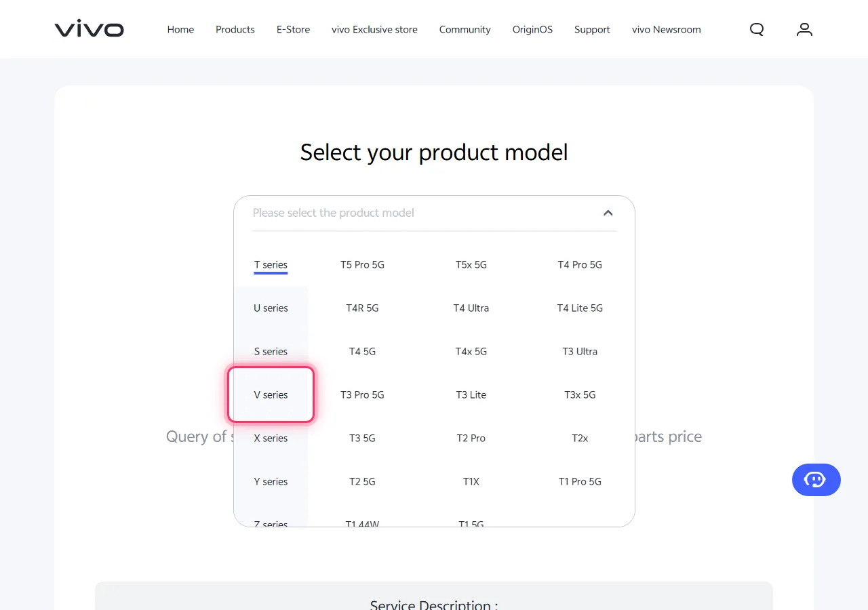Choose T3 Pro 5G model
Screen dimensions: 868x610
(x=362, y=394)
